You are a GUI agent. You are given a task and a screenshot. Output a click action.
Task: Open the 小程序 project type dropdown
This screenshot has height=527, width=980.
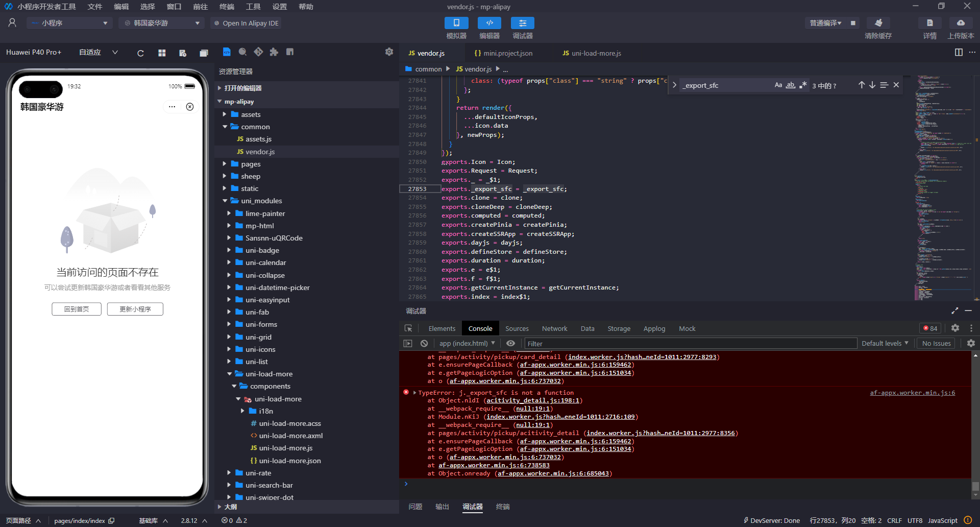click(69, 23)
